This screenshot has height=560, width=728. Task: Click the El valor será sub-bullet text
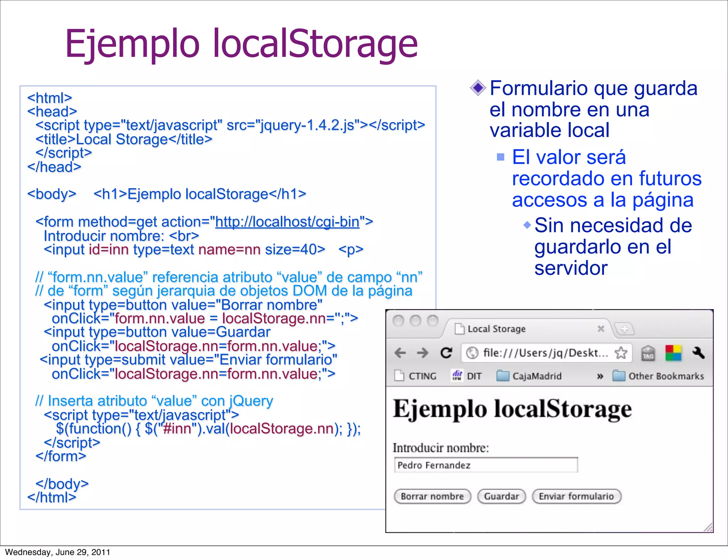(x=607, y=178)
